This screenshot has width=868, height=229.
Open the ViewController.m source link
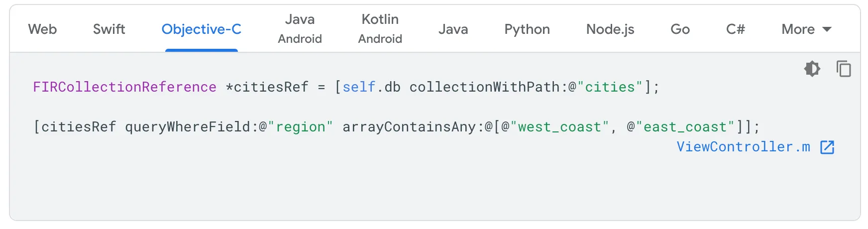(x=743, y=147)
